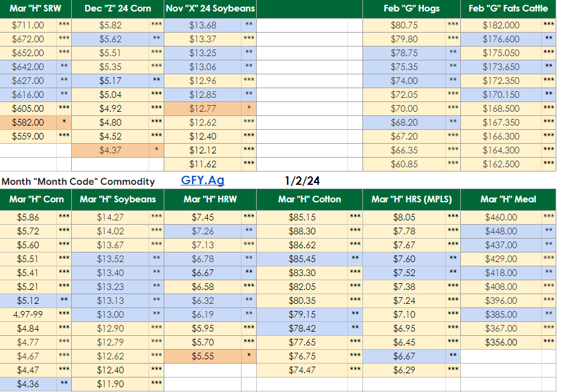Select the Mar "H" SRW column header
575x392 pixels.
point(35,8)
